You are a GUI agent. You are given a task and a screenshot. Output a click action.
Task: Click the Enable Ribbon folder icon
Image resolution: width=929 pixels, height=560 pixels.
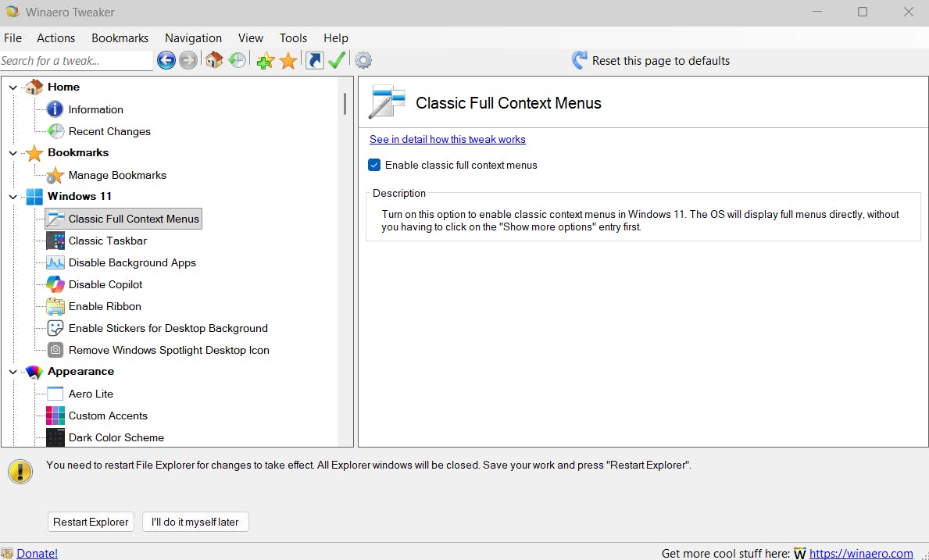(55, 306)
